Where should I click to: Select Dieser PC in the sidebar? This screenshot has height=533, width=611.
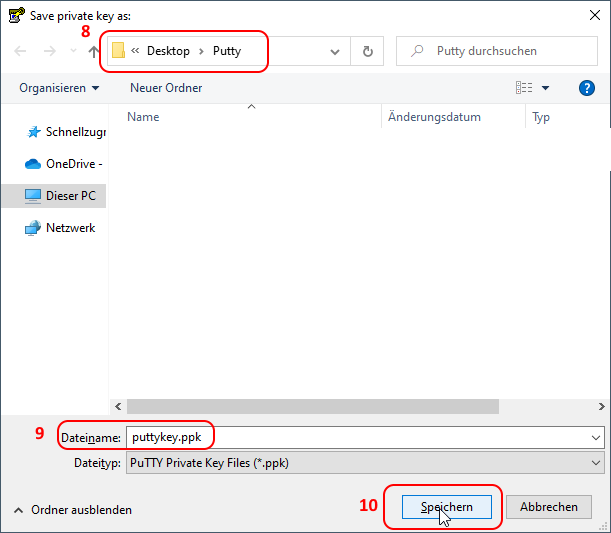click(x=67, y=196)
